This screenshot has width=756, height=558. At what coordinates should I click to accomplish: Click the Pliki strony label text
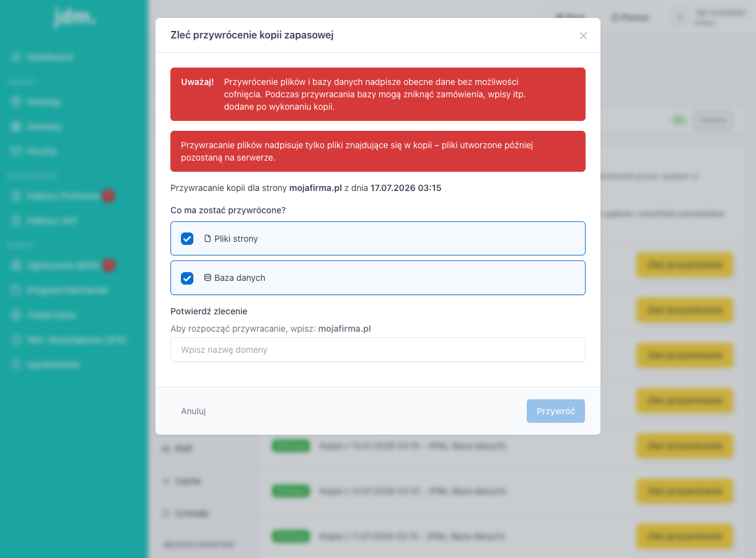pos(236,239)
